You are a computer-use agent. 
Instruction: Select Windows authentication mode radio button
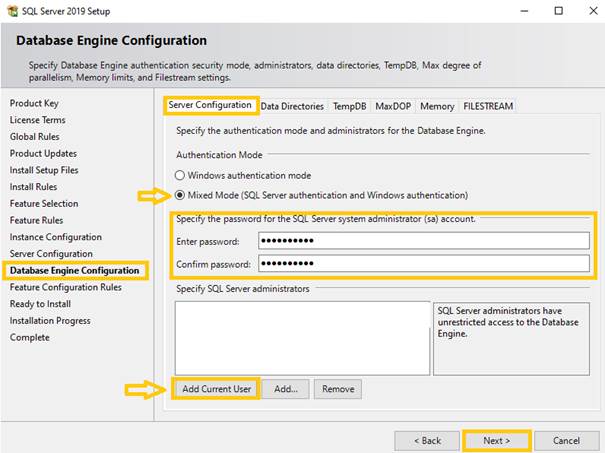click(x=181, y=175)
